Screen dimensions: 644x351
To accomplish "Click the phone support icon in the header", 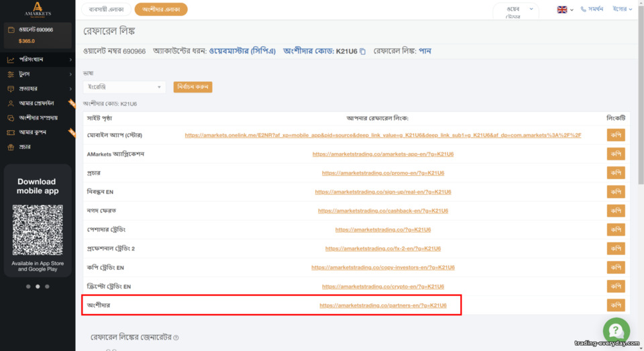I will click(583, 9).
